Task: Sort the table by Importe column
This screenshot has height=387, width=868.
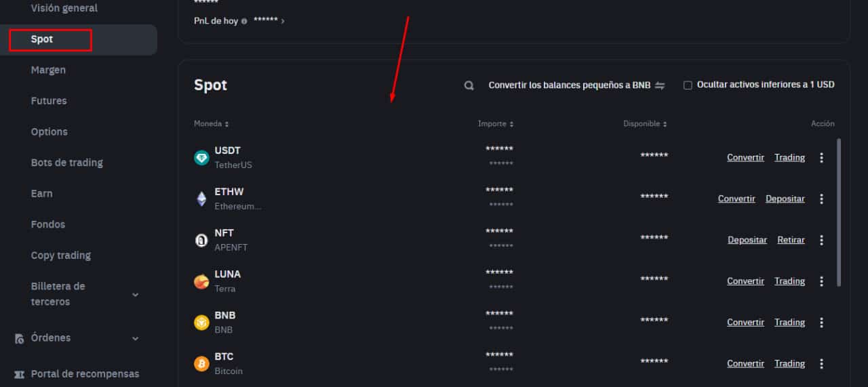Action: (496, 124)
